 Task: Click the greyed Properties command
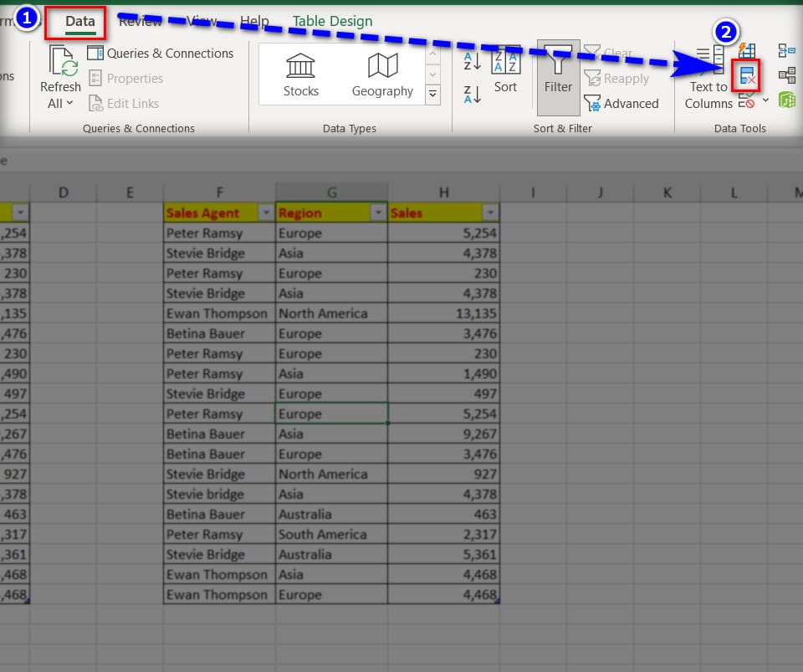point(126,79)
